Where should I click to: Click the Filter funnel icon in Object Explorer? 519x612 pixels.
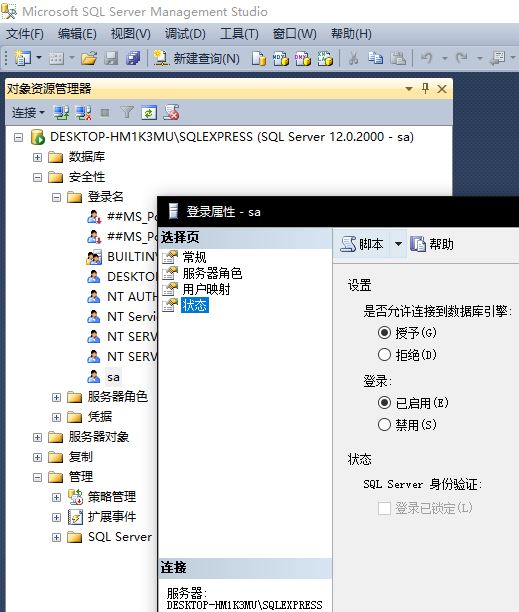[126, 113]
